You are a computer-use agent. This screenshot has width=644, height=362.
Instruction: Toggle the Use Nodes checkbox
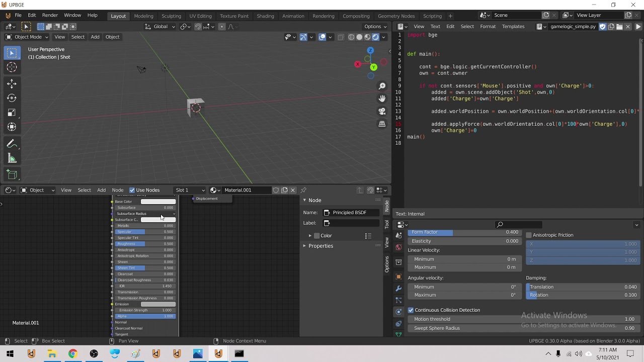tap(132, 190)
